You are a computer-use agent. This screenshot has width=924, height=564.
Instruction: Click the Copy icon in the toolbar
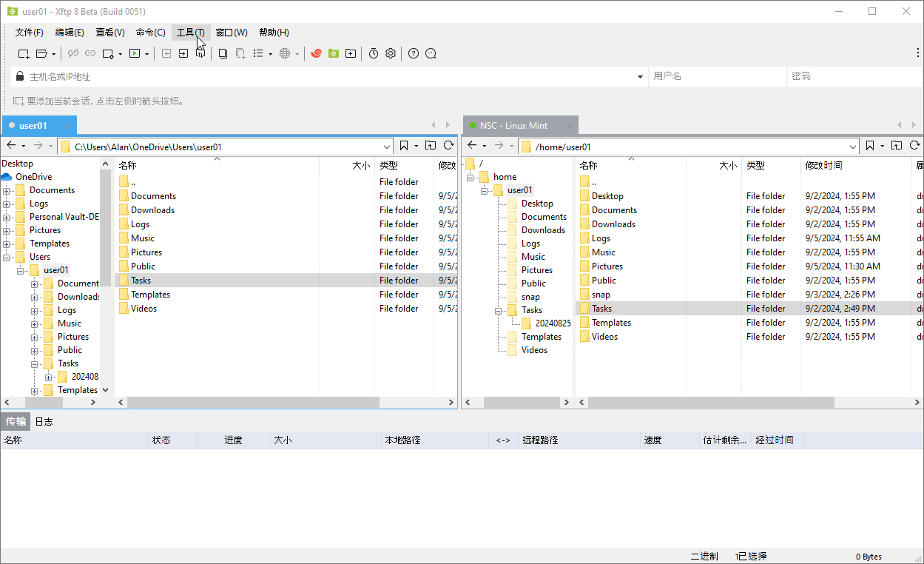click(223, 53)
